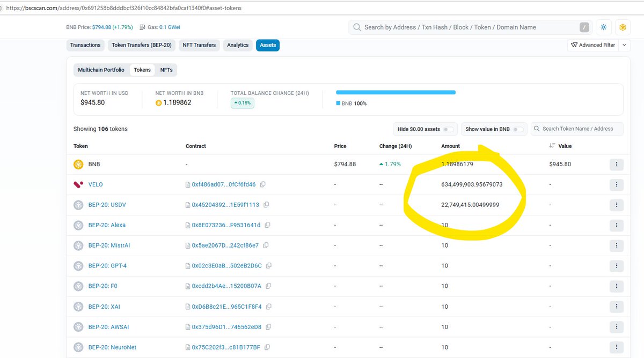Sort tokens by the Value column
The image size is (644, 358).
tap(560, 146)
